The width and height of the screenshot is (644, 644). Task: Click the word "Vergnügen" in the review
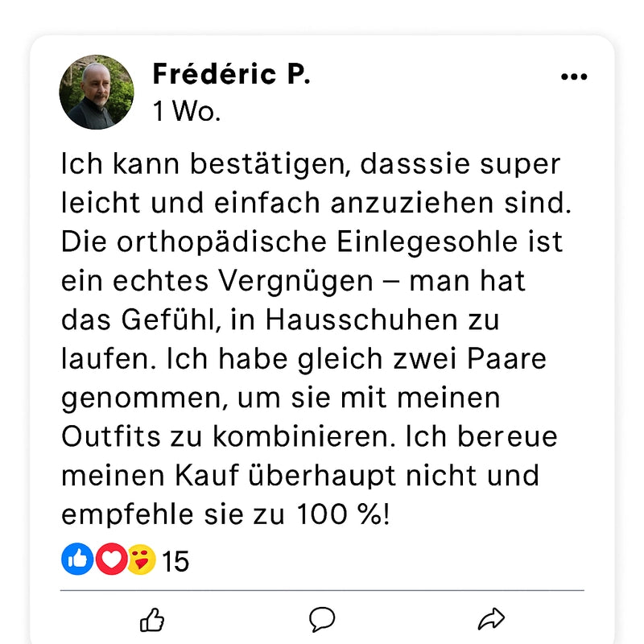tap(295, 282)
